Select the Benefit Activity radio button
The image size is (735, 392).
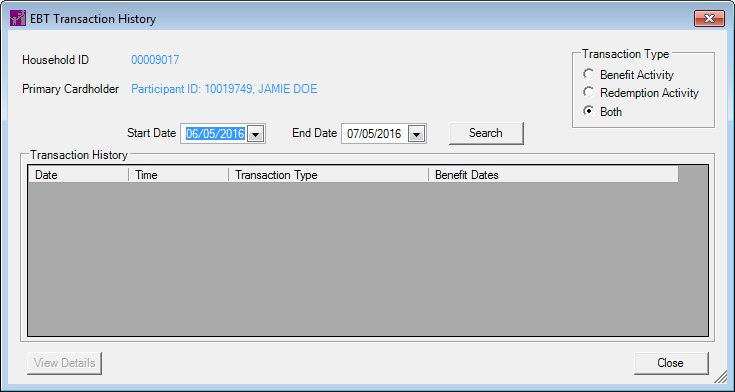pos(588,75)
